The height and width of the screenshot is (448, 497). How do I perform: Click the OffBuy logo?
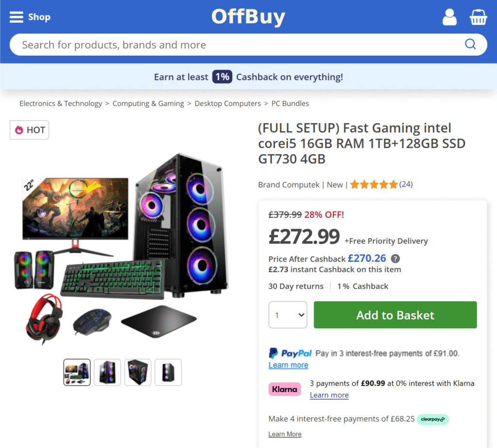pyautogui.click(x=248, y=17)
